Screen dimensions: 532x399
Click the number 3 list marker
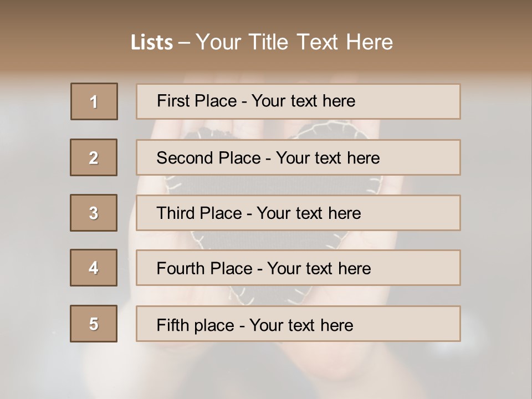pos(94,213)
